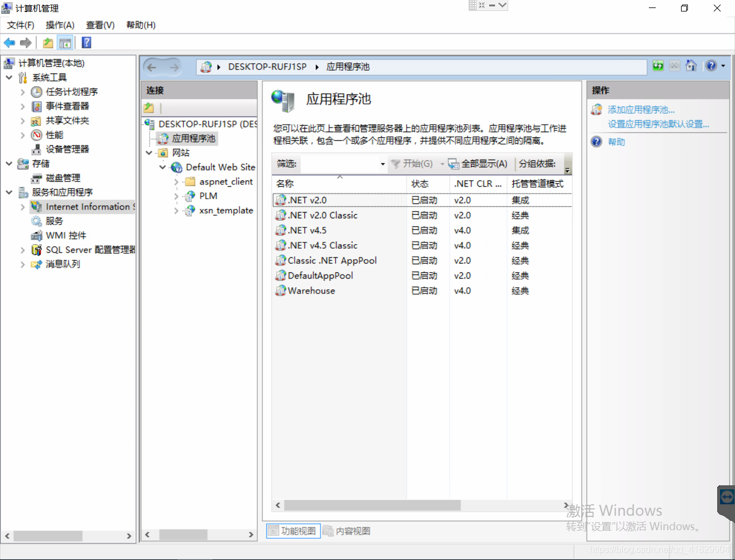The width and height of the screenshot is (735, 560).
Task: Click the DefaultAppPool icon
Action: [280, 276]
